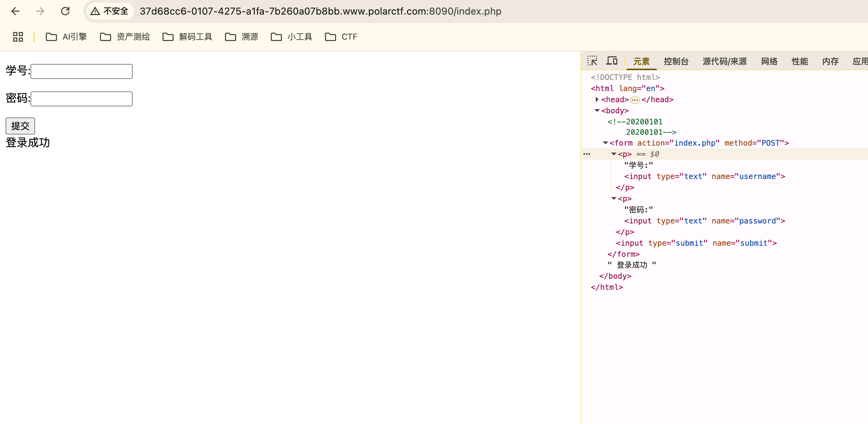The height and width of the screenshot is (424, 868).
Task: Click the browser back arrow
Action: point(15,11)
